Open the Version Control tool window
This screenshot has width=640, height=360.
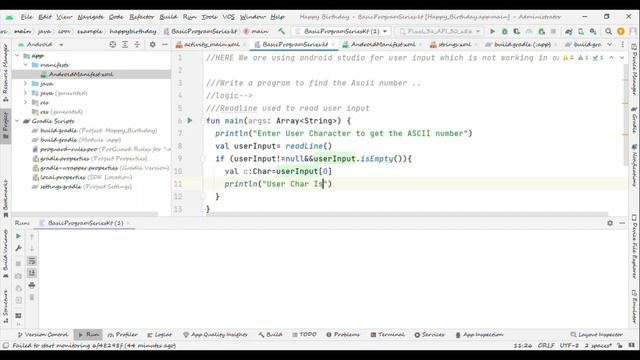pyautogui.click(x=43, y=335)
